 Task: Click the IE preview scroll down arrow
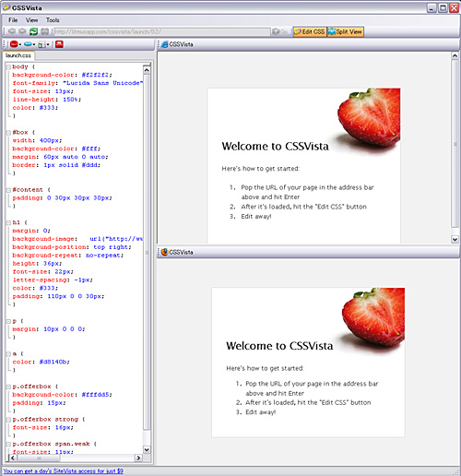[x=455, y=239]
